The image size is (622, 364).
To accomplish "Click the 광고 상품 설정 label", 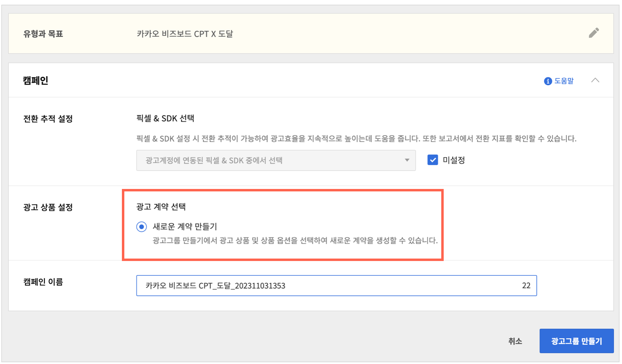I will [48, 207].
